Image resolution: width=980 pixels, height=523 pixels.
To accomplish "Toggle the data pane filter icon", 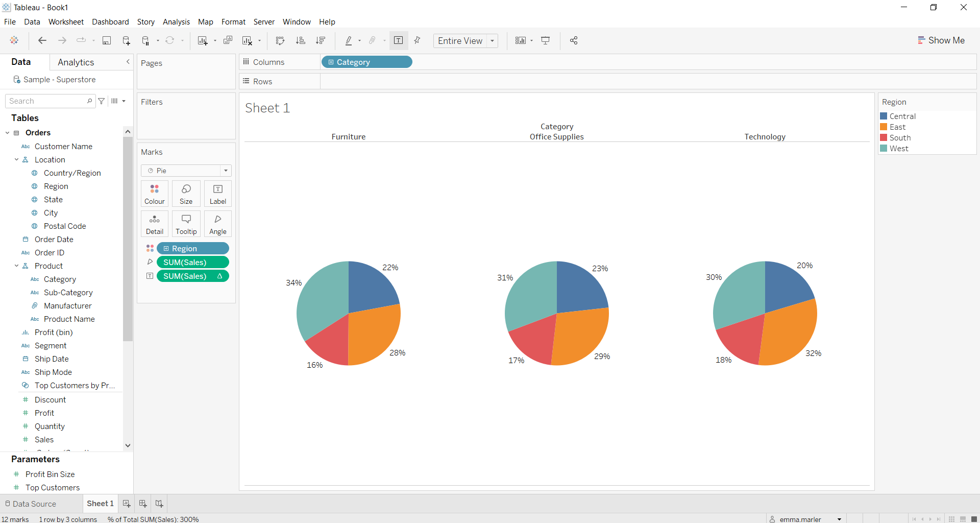I will pos(102,101).
